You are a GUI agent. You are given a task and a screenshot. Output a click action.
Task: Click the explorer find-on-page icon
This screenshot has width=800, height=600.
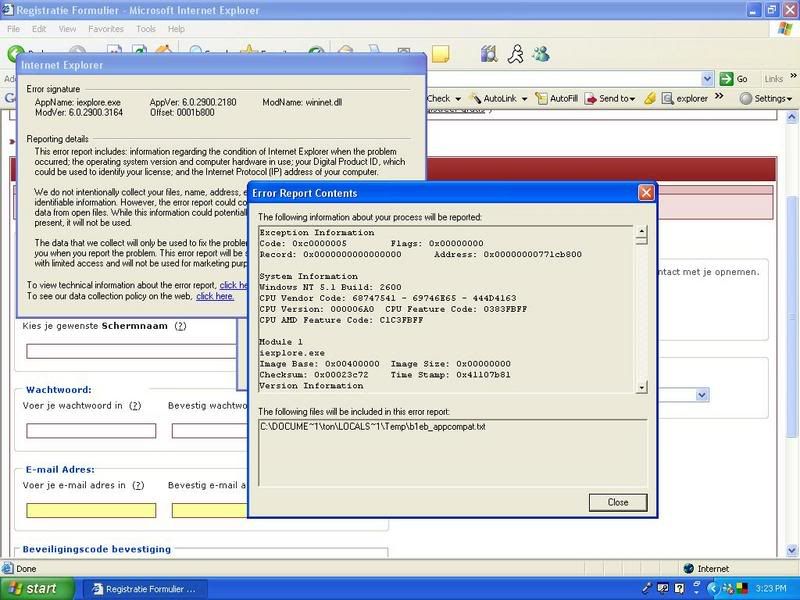tap(667, 98)
